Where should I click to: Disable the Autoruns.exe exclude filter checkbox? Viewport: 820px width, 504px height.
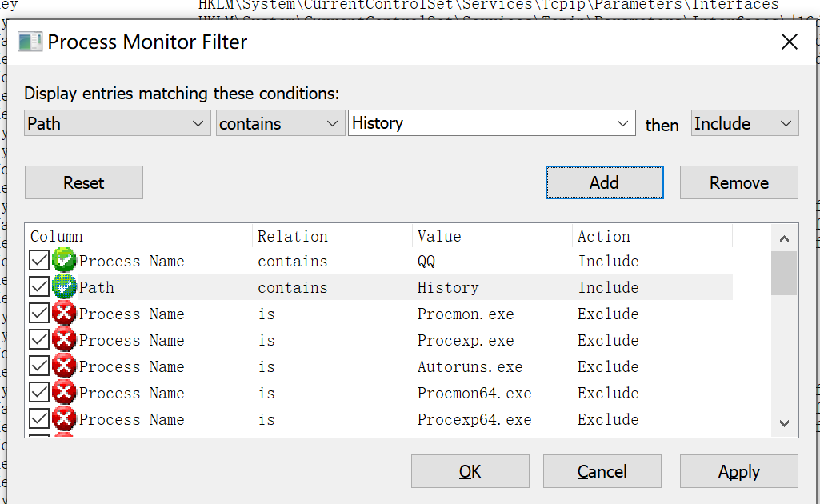pos(39,366)
